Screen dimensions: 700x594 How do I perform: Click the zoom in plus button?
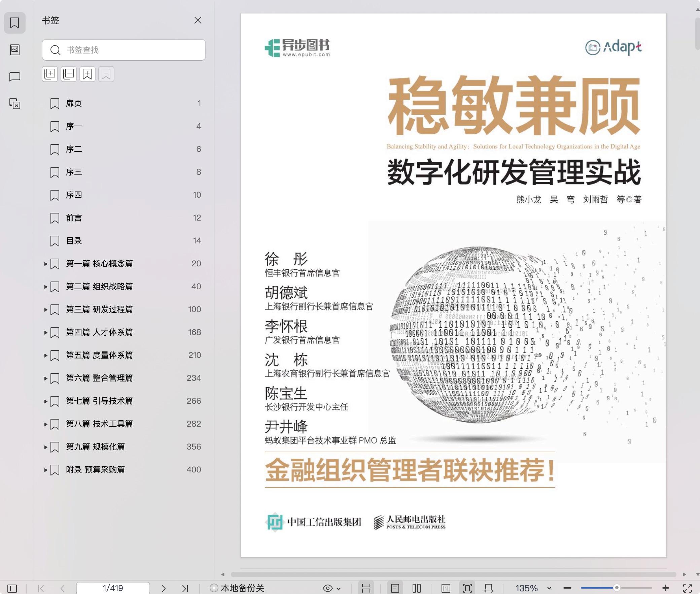[x=665, y=588]
